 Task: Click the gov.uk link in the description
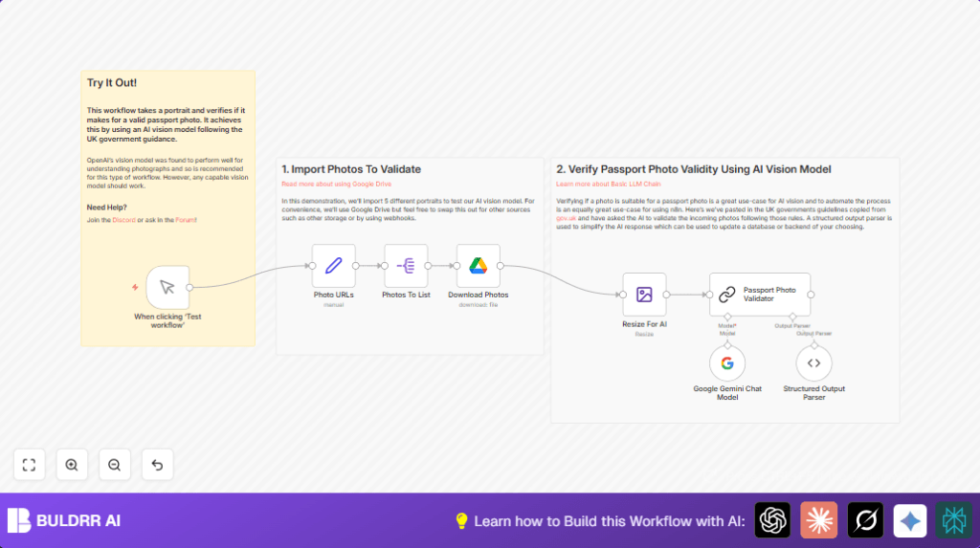tap(565, 217)
